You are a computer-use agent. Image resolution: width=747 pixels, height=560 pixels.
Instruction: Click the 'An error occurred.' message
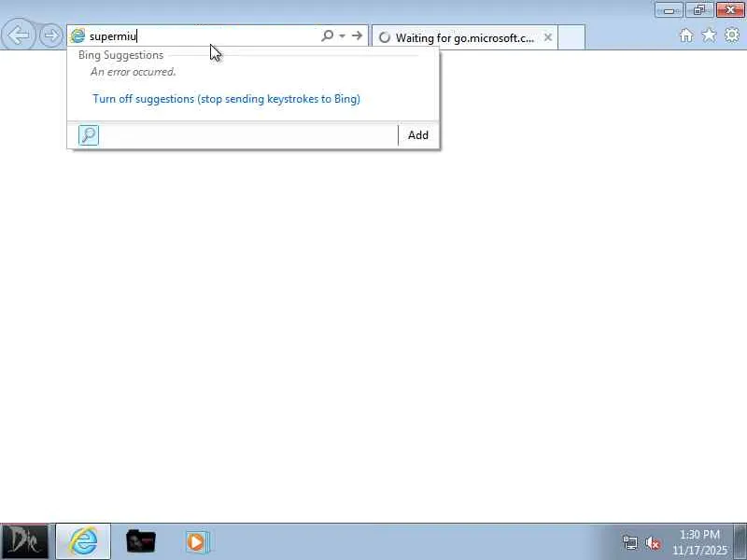point(134,72)
